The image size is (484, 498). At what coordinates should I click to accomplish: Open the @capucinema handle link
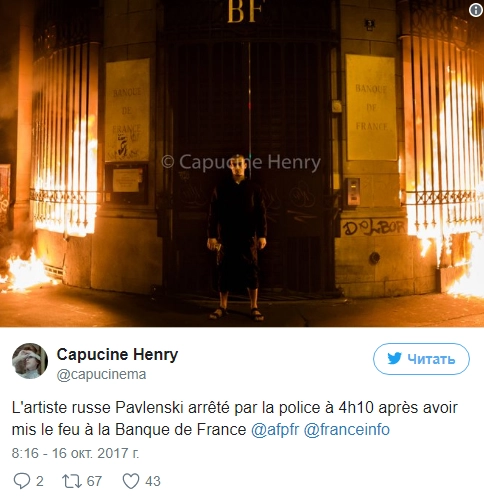101,374
